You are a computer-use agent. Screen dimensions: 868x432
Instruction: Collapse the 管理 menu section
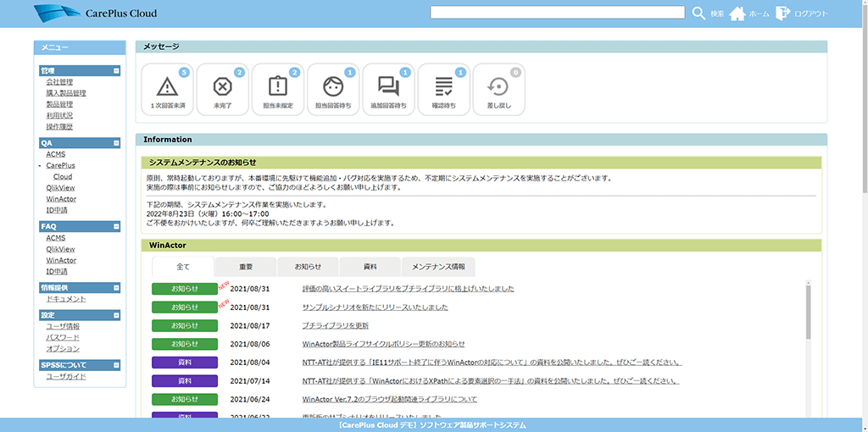coord(116,71)
